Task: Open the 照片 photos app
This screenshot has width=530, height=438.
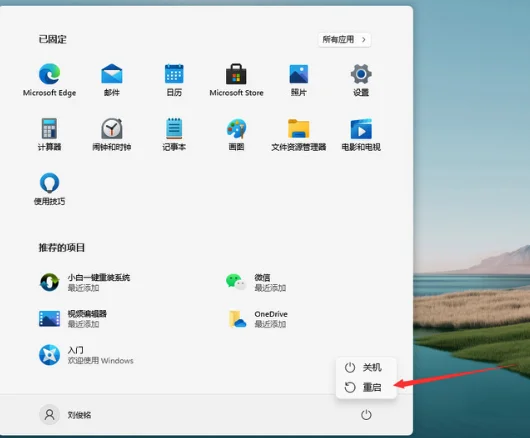Action: [299, 80]
